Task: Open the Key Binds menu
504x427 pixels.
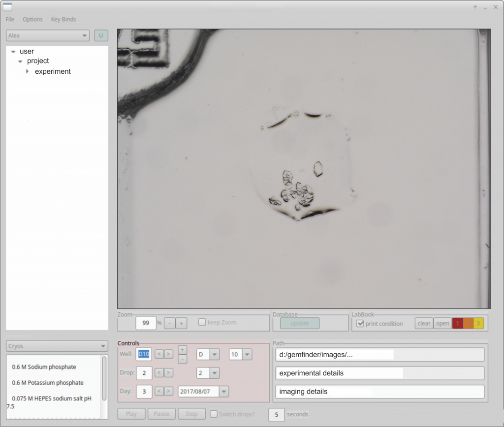Action: click(63, 19)
